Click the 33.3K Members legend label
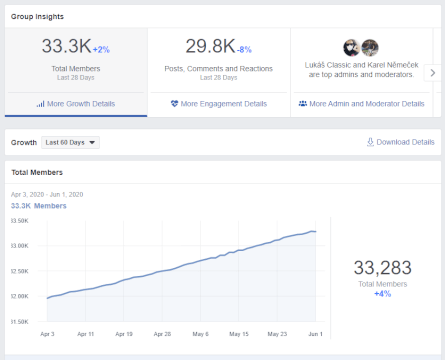445x360 pixels. point(39,206)
